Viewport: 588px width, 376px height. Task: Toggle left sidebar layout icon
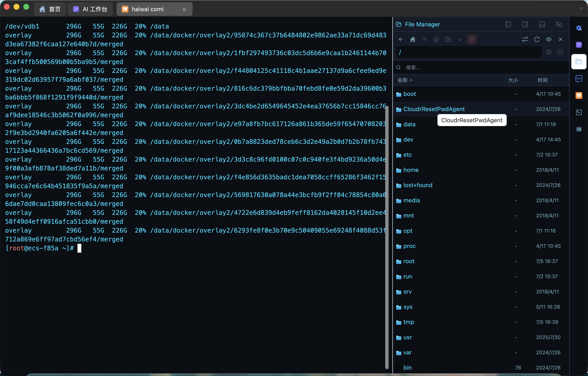(x=508, y=25)
